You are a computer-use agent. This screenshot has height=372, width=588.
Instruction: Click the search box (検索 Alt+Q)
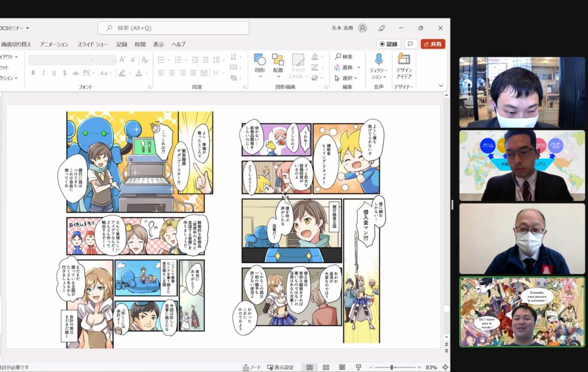pos(173,28)
